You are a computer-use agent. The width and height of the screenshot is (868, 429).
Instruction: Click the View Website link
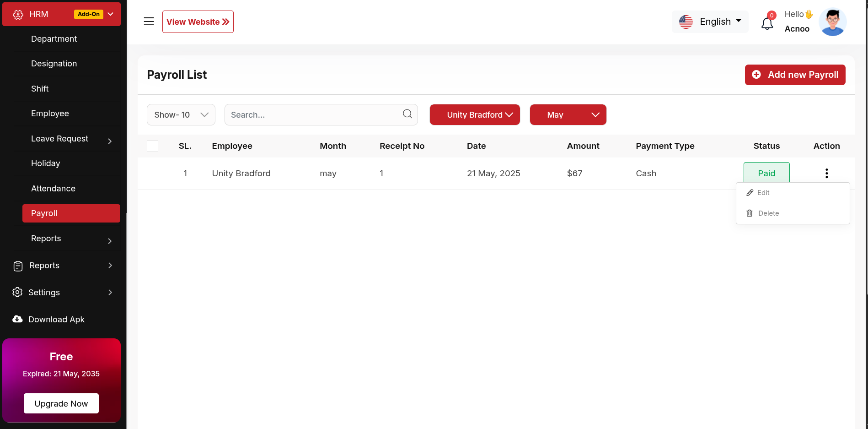198,22
